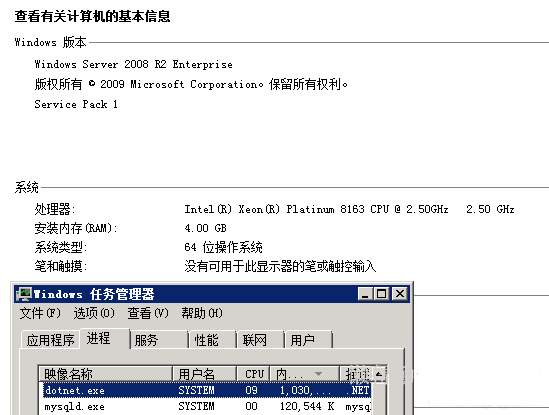Sort by 用户名 column header
This screenshot has width=549, height=415.
204,374
